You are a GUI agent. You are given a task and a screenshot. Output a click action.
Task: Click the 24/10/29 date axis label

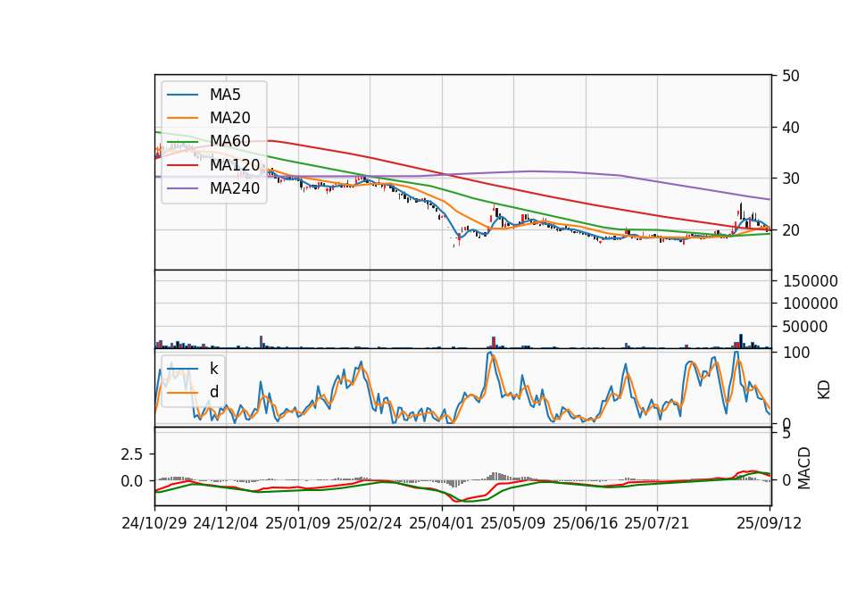tap(154, 523)
